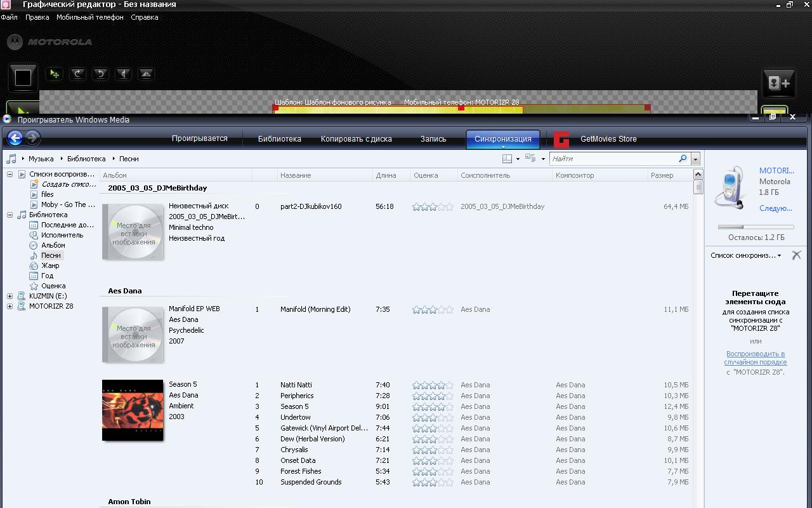Click the Жанр icon in the library tree

pyautogui.click(x=34, y=265)
